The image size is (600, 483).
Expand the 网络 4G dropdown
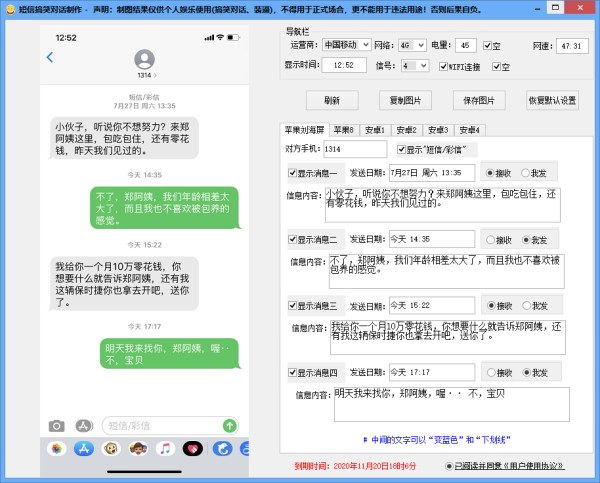[x=411, y=45]
